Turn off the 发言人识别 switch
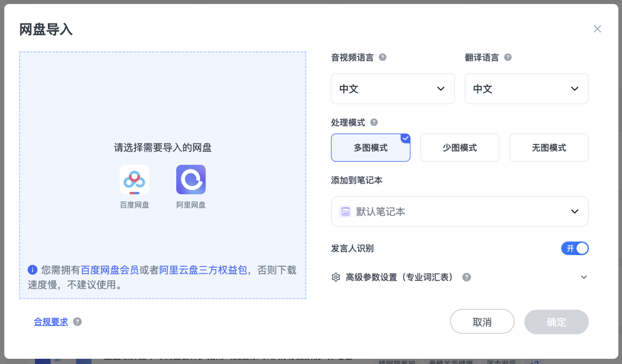Screen dimensions: 622x364 pos(574,248)
